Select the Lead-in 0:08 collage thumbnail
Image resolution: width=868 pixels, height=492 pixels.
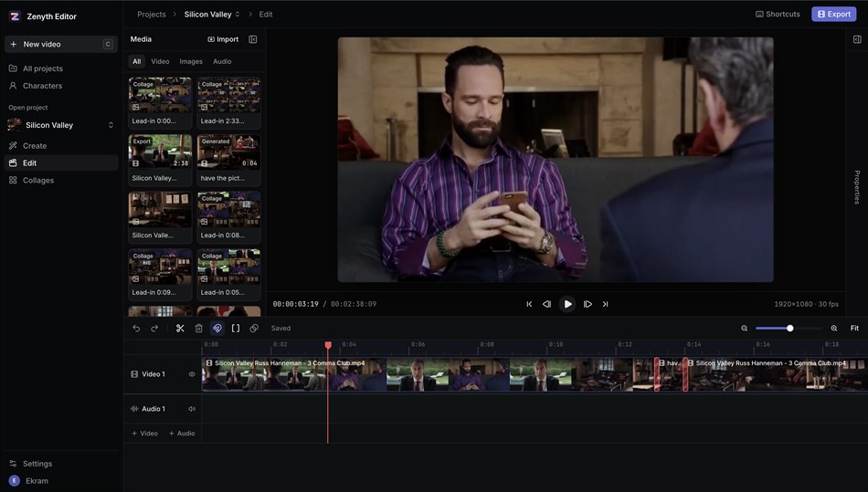click(x=228, y=217)
